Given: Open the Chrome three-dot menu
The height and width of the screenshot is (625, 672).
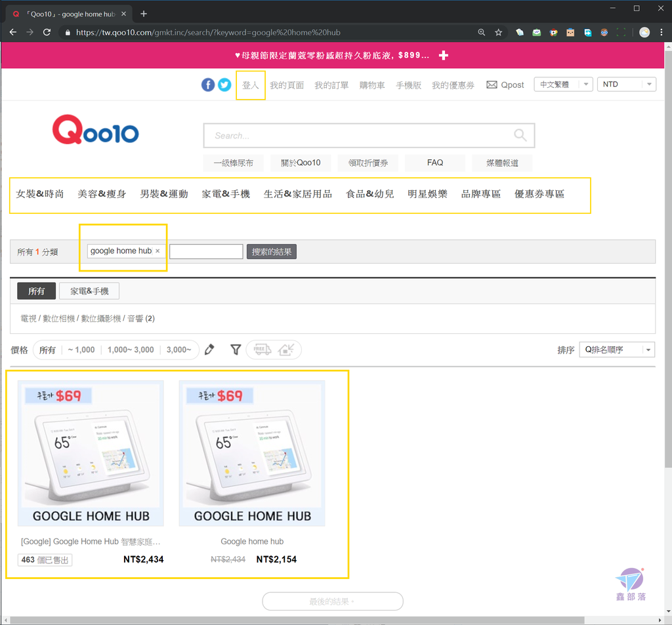Looking at the screenshot, I should click(x=661, y=32).
